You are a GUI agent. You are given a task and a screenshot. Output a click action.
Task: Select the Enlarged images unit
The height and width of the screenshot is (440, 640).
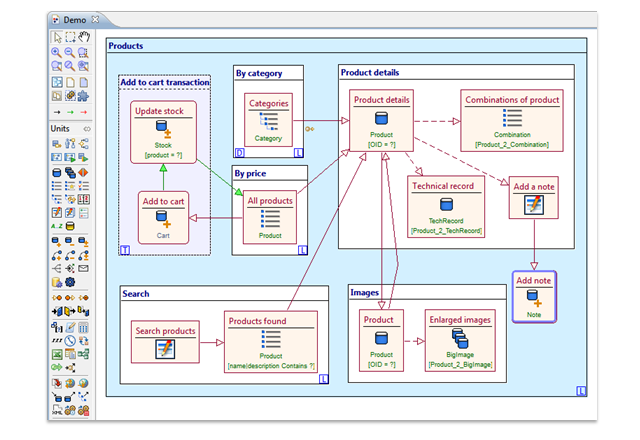460,340
